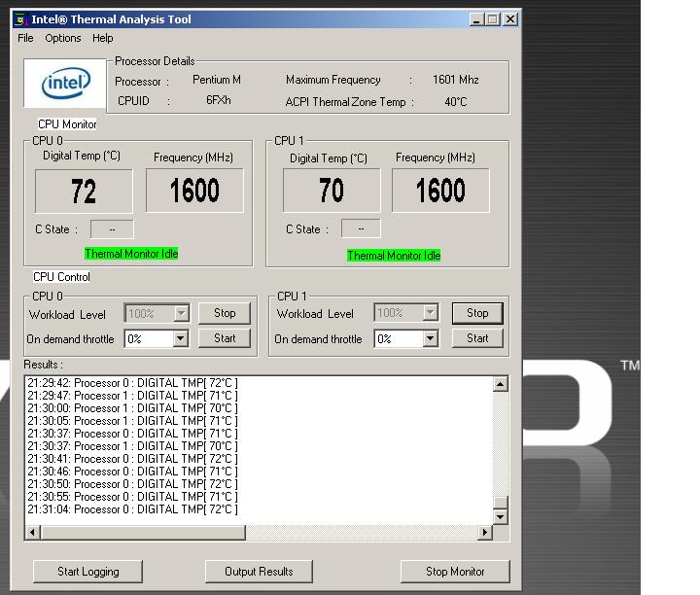This screenshot has height=595, width=700.
Task: Click the Output Results button
Action: [259, 572]
